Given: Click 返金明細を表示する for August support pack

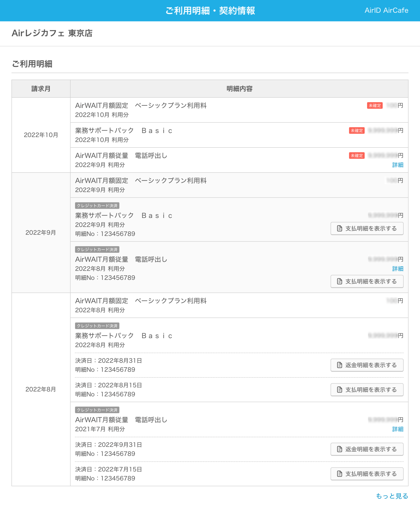Looking at the screenshot, I should point(367,365).
